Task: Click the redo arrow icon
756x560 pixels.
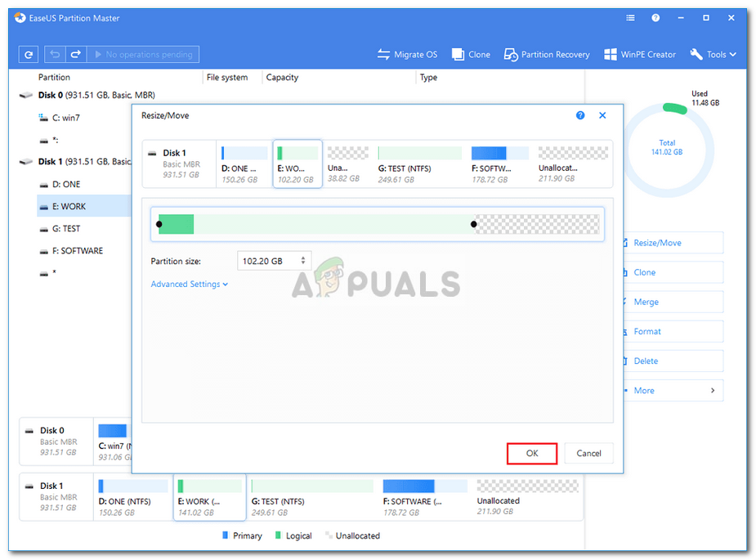Action: point(76,55)
